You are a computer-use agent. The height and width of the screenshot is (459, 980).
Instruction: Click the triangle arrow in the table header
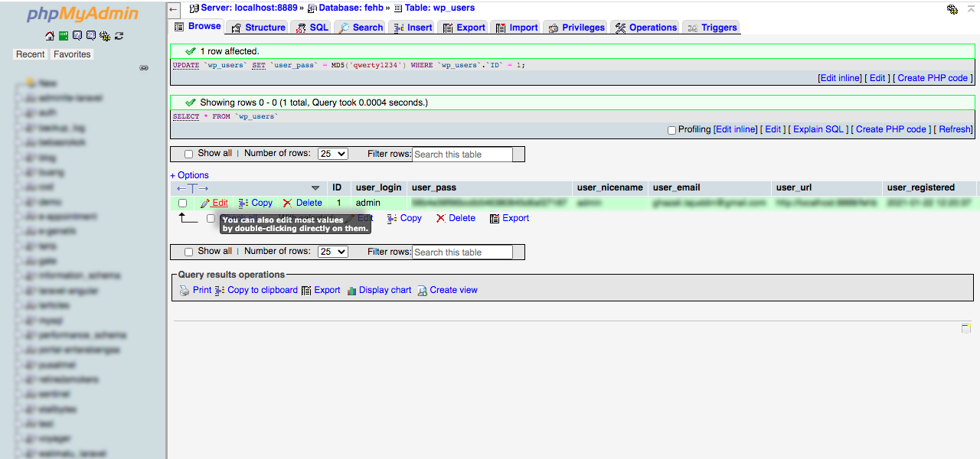315,188
